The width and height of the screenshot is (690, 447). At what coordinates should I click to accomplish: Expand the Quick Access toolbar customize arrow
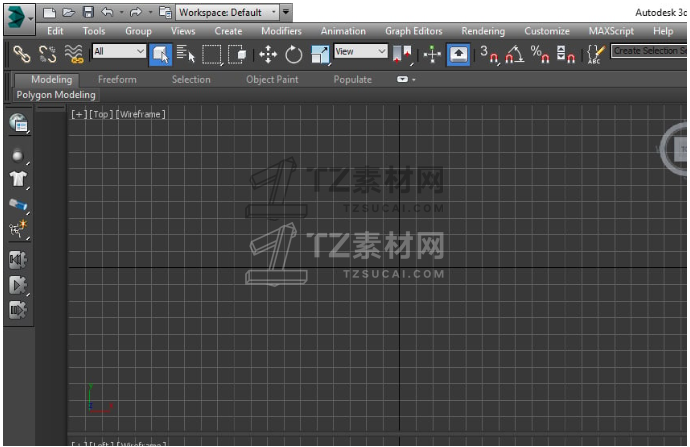286,12
